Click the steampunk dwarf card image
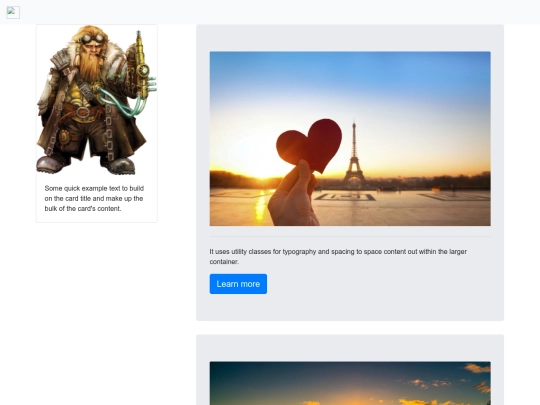 [x=97, y=100]
